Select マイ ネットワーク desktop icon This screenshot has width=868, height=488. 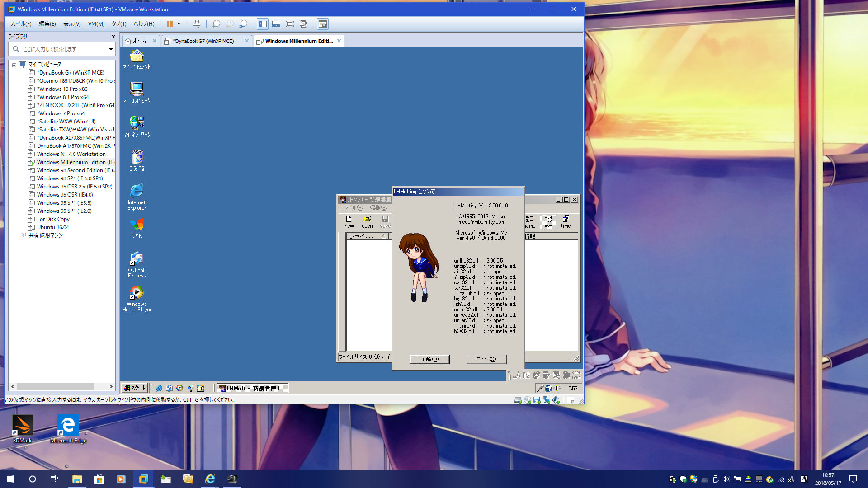[x=137, y=127]
